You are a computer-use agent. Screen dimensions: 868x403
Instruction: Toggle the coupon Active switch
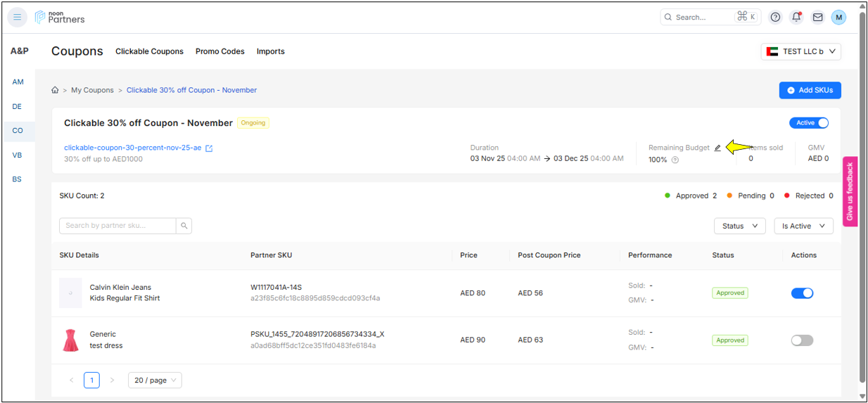pyautogui.click(x=809, y=123)
